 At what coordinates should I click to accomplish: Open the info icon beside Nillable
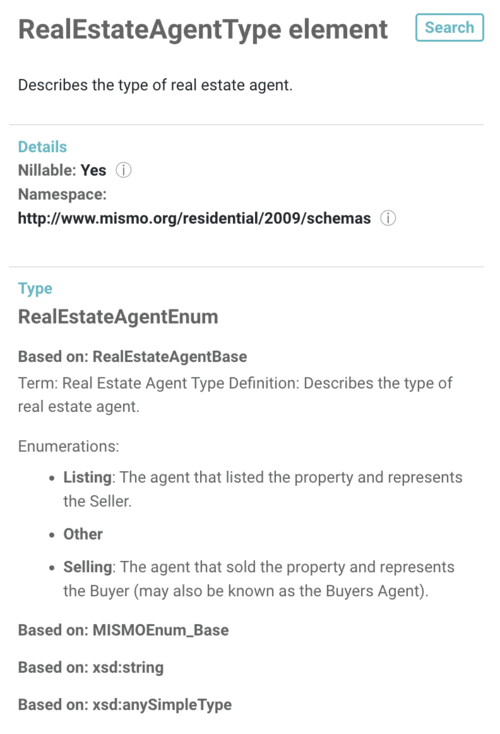(x=124, y=170)
